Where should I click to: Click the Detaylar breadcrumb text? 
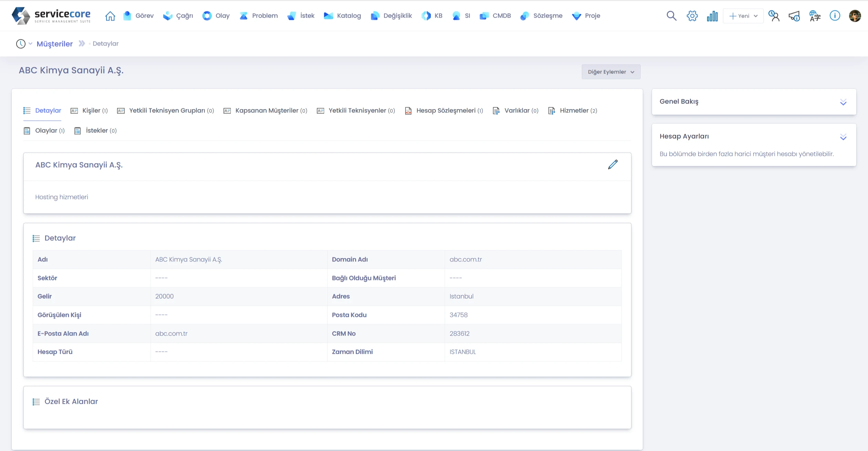point(105,44)
